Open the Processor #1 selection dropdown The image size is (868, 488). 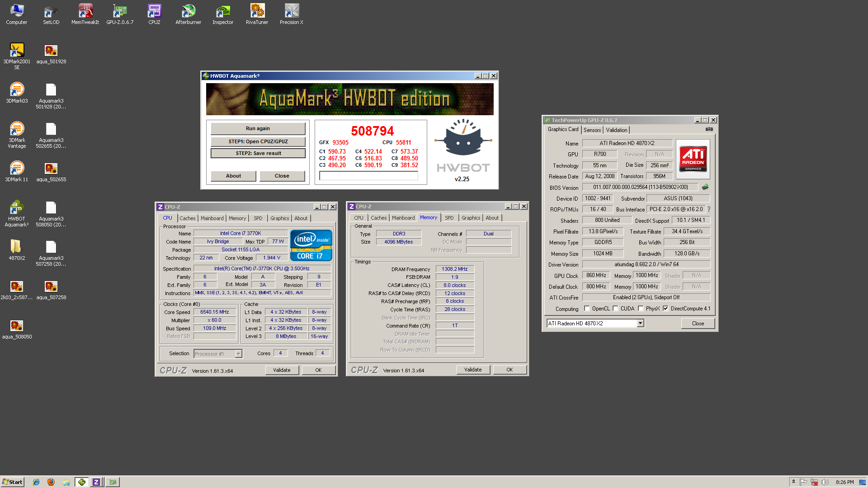click(x=238, y=354)
